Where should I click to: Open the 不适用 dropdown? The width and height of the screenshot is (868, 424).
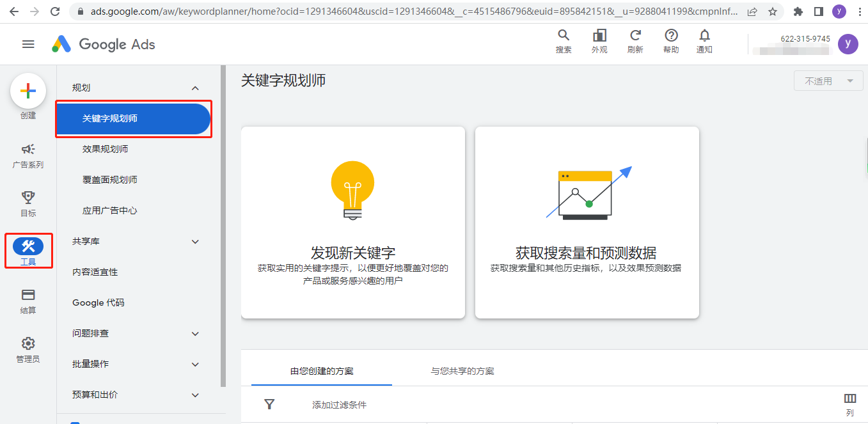[x=829, y=81]
